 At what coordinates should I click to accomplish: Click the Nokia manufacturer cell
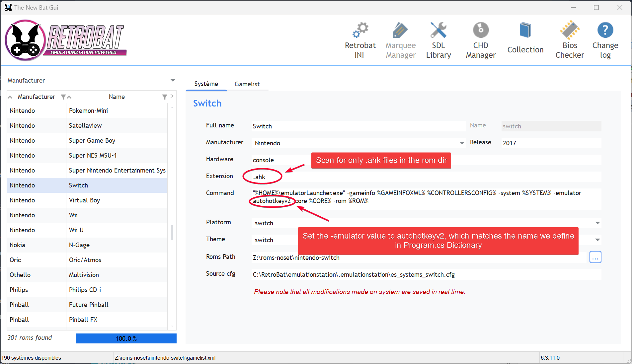tap(37, 245)
